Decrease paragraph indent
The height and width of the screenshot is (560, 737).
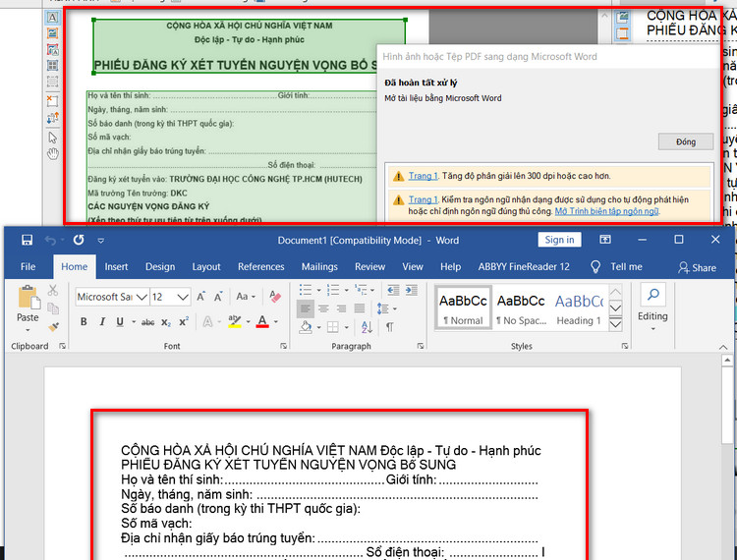393,291
